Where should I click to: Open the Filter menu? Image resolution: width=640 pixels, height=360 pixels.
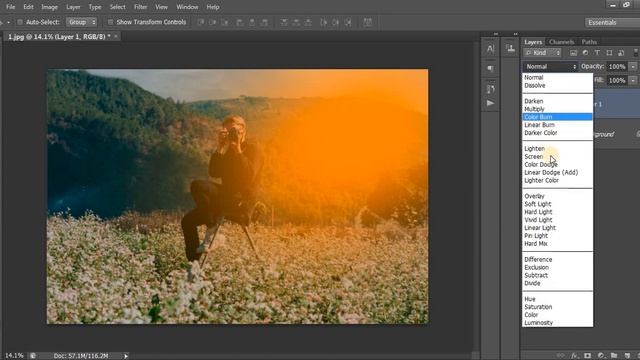[x=140, y=7]
